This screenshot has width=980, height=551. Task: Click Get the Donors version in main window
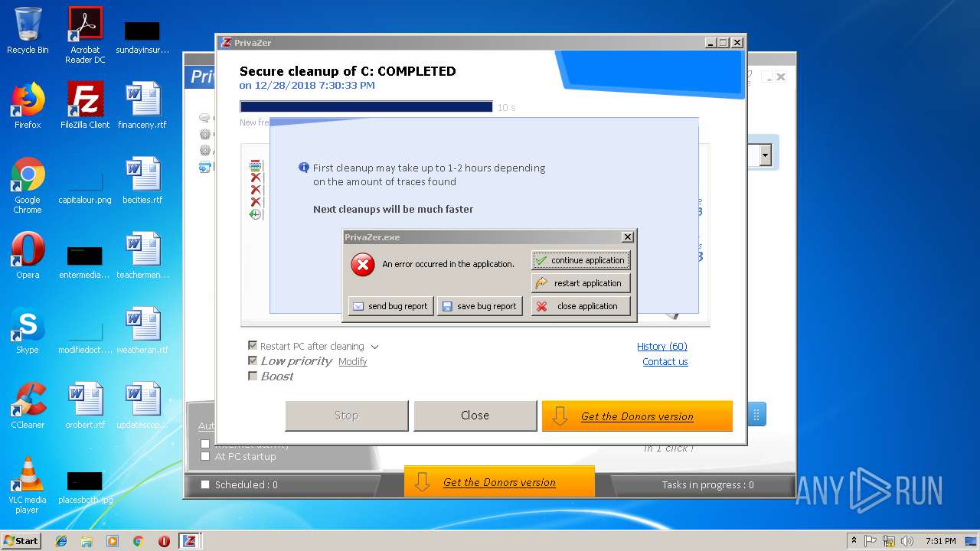coord(499,482)
